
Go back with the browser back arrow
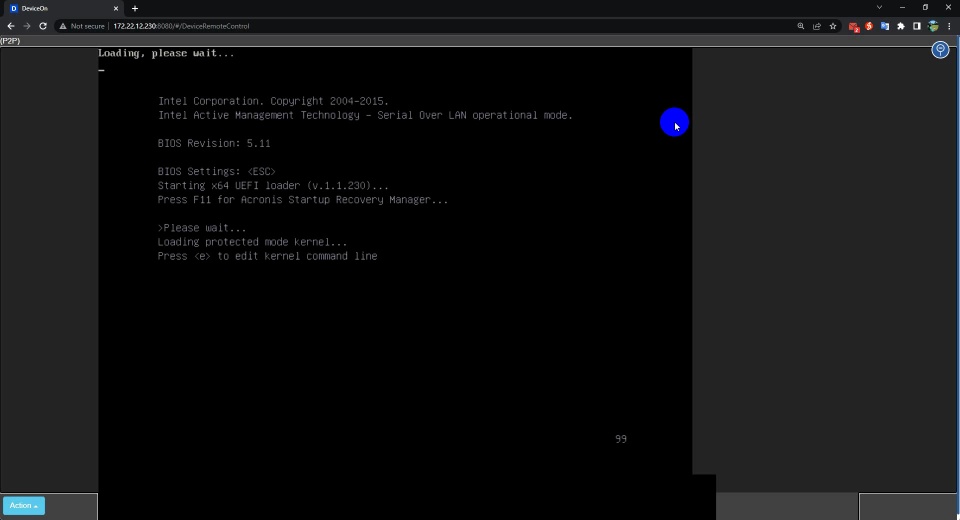click(x=10, y=26)
